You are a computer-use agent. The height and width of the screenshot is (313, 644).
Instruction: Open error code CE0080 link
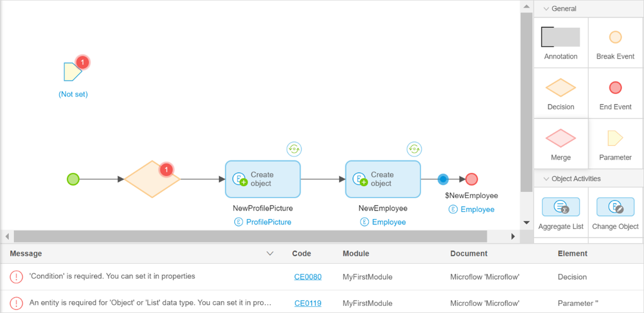308,277
